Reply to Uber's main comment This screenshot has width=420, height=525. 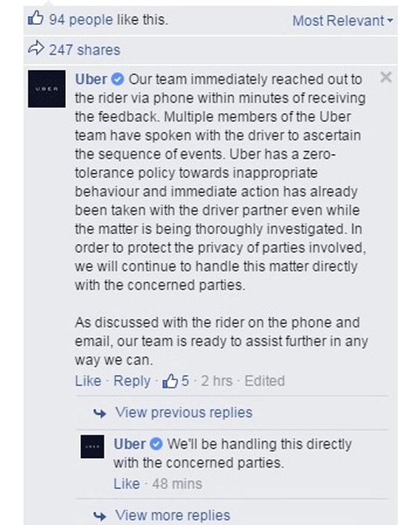point(131,381)
